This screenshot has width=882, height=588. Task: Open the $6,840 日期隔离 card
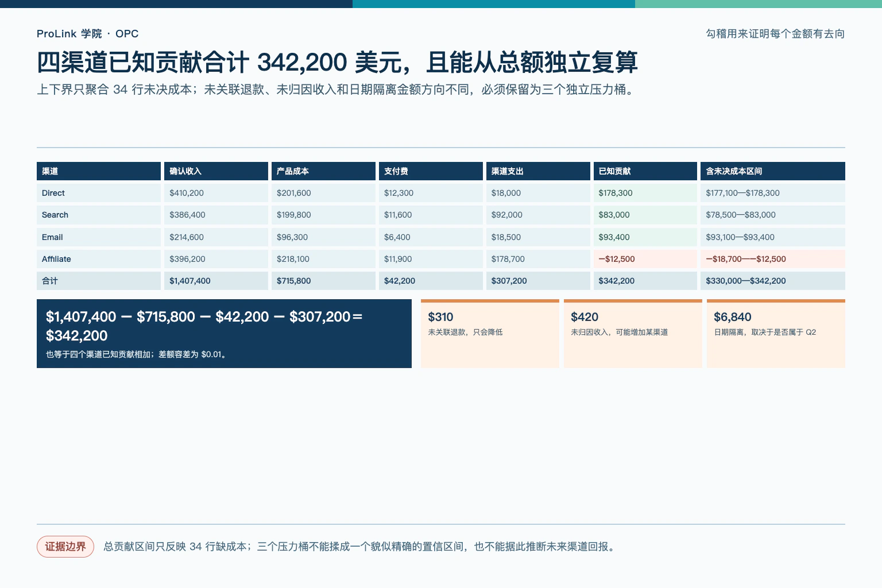[x=776, y=334]
